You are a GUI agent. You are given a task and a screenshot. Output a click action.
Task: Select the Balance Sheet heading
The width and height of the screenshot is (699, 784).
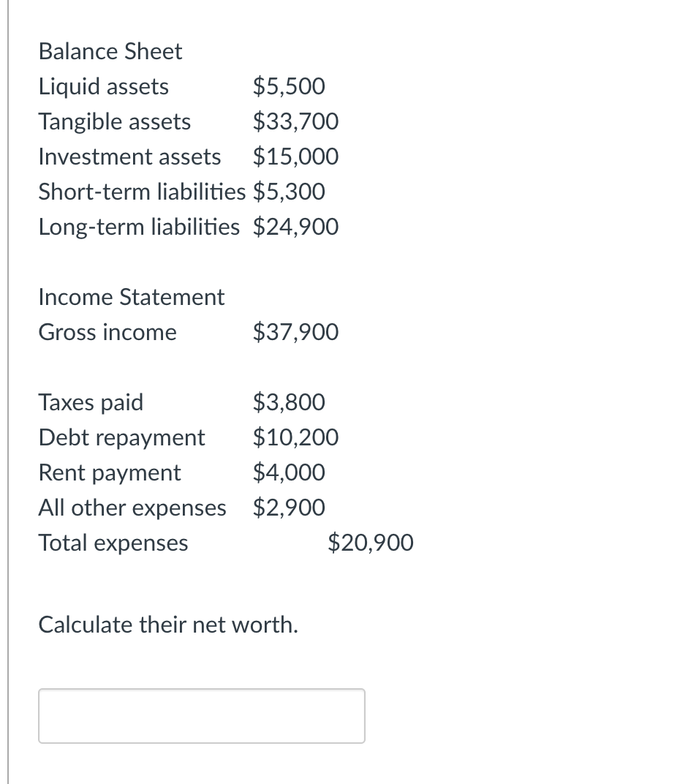(x=110, y=51)
